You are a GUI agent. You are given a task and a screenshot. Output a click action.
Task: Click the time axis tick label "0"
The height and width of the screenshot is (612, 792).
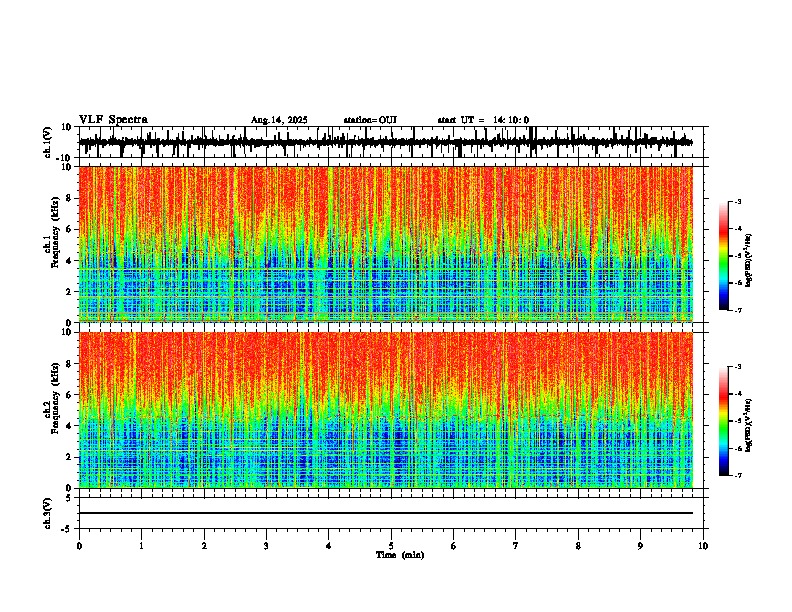(x=79, y=546)
